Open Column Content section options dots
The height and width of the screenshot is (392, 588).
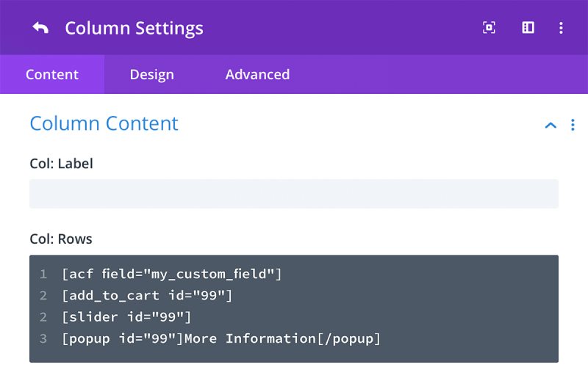[x=573, y=125]
